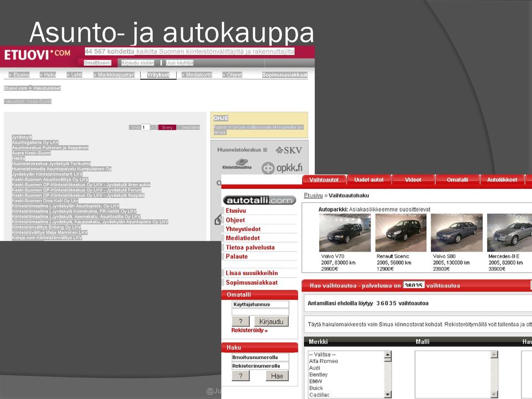This screenshot has width=532, height=399.
Task: Click the Malli list scroll-up arrow
Action: click(x=494, y=355)
